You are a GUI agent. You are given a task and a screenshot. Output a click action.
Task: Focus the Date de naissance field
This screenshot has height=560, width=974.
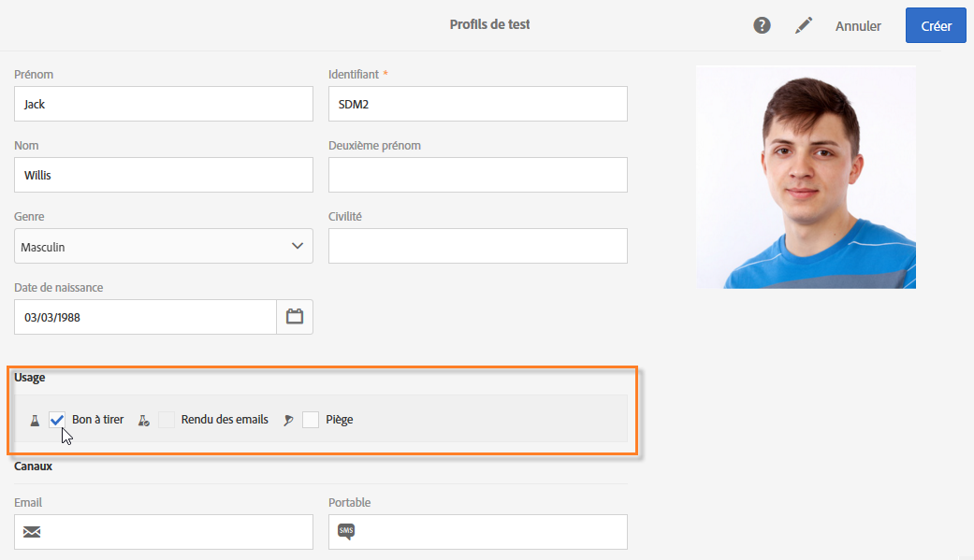[145, 317]
